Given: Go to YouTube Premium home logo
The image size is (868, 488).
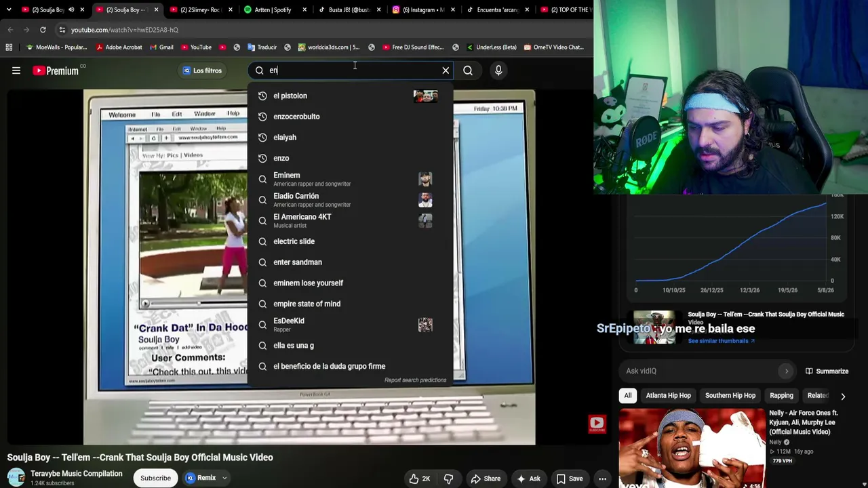Looking at the screenshot, I should click(56, 70).
